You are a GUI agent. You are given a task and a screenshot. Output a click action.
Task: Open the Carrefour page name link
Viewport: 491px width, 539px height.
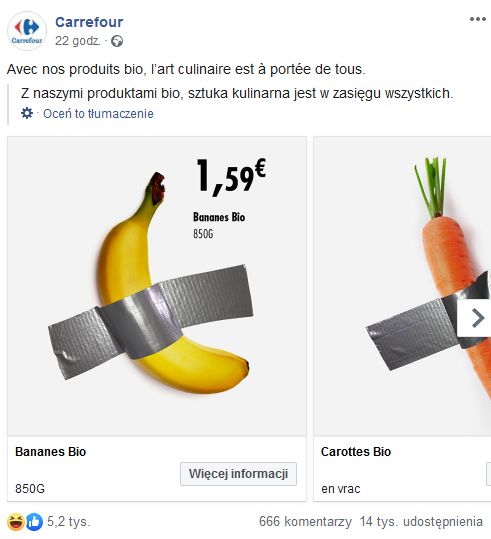point(89,22)
